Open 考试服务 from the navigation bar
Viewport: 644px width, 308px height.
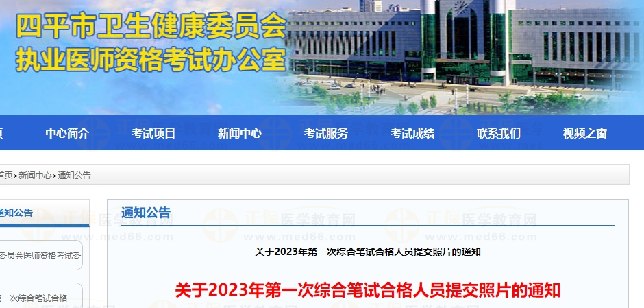[326, 134]
